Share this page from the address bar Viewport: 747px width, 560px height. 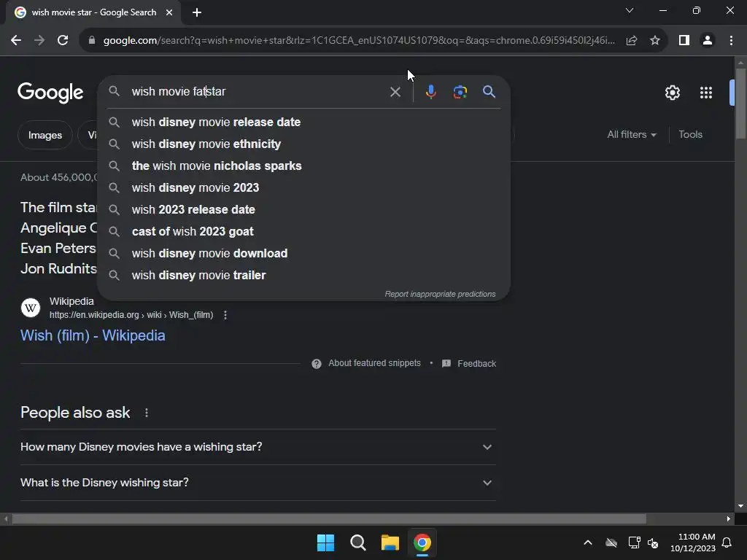tap(632, 41)
